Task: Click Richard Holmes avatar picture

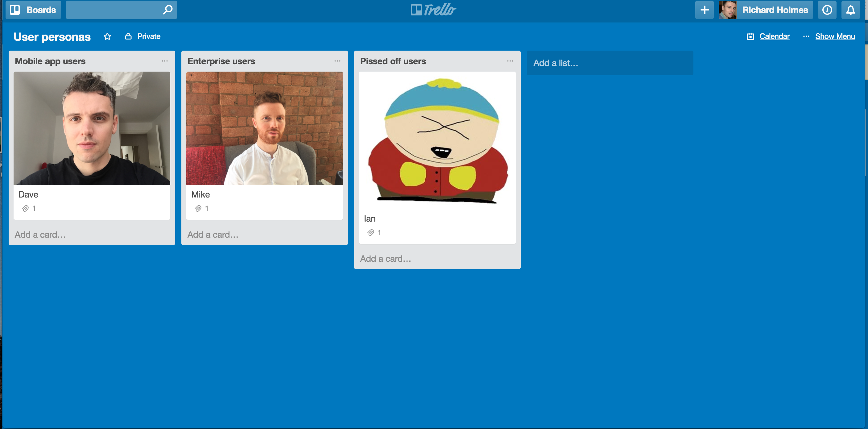Action: [x=727, y=10]
